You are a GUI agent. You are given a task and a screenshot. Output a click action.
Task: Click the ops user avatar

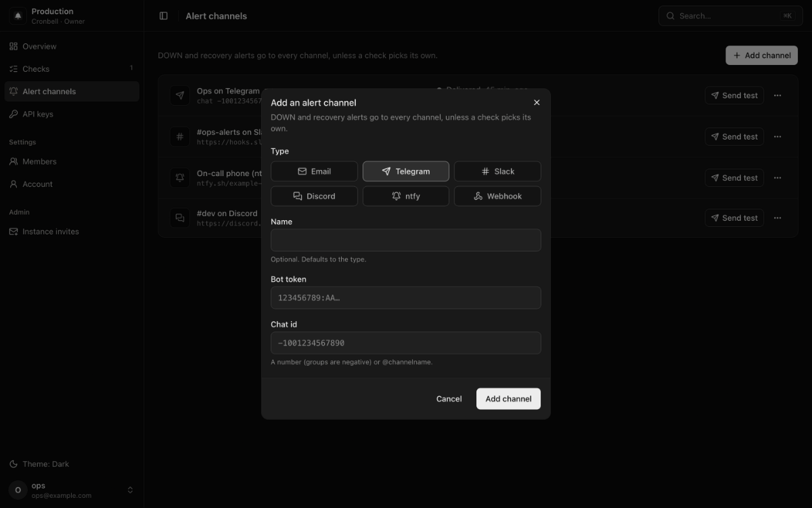click(x=18, y=490)
